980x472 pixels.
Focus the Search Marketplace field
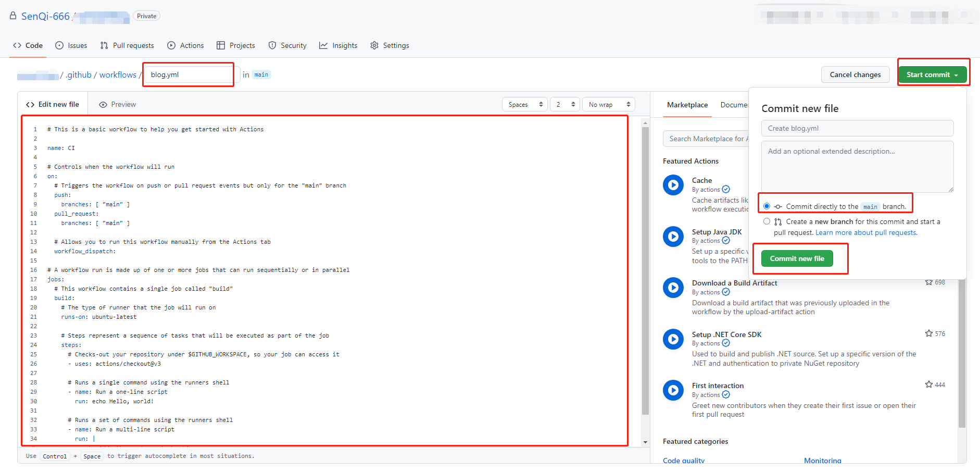tap(706, 139)
